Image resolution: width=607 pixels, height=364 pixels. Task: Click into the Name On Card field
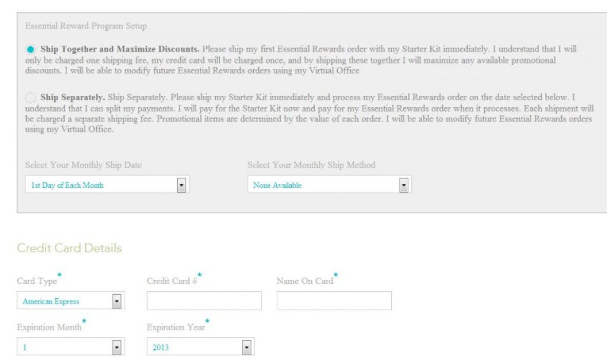334,301
